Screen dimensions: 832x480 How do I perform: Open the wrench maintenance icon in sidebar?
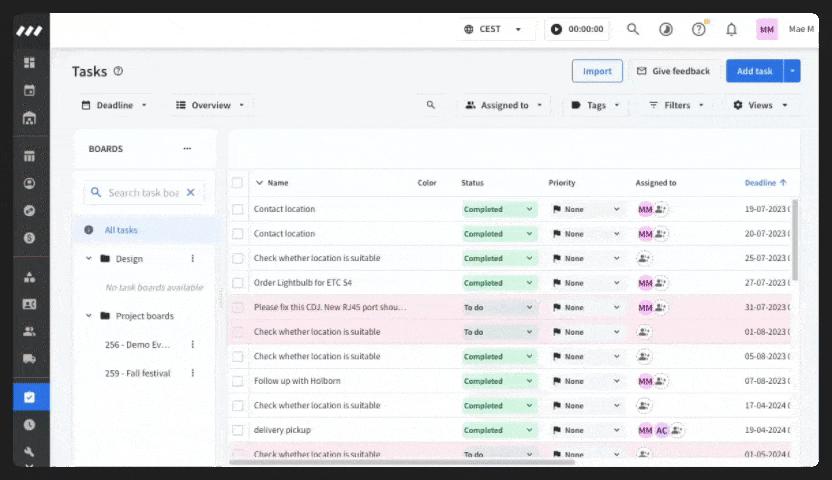tap(30, 452)
